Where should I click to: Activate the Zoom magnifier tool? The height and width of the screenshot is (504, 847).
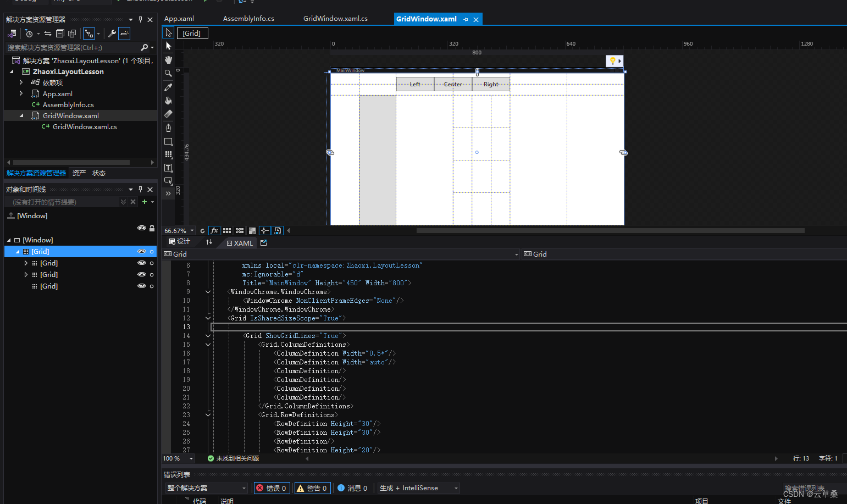[168, 73]
